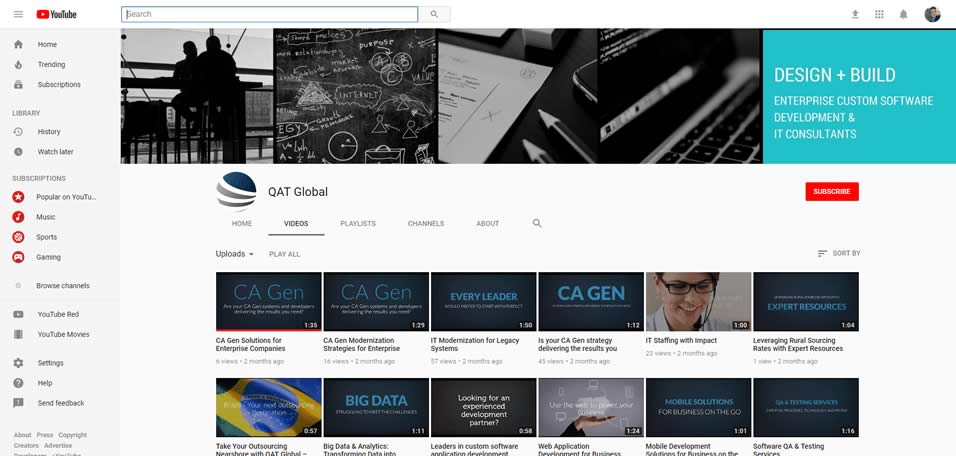Click the Press footer link
956x456 pixels.
point(45,435)
